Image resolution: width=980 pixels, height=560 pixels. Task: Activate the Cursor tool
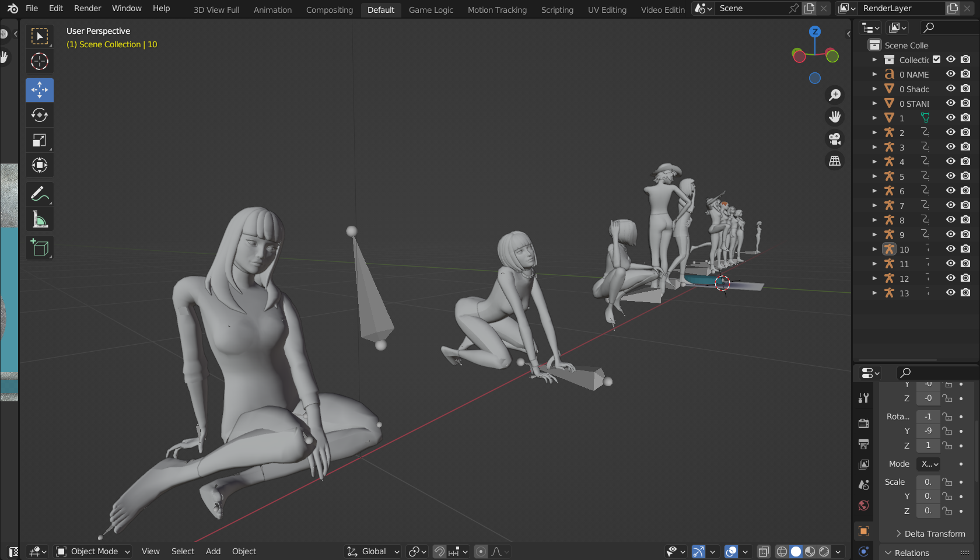[x=40, y=61]
